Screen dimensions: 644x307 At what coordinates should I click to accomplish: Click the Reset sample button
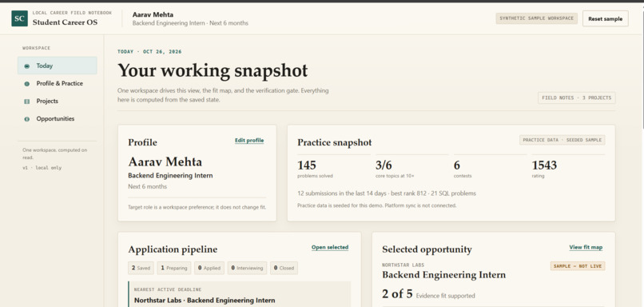[605, 18]
